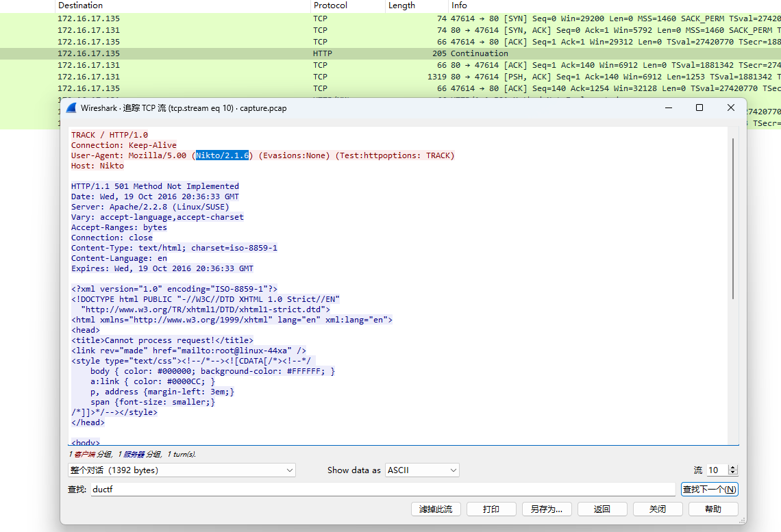This screenshot has height=532, width=781.
Task: Close the TCP stream dialog with X
Action: coord(731,107)
